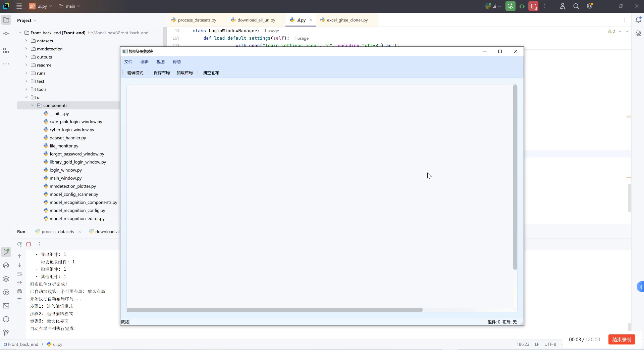Close the ui.py editor tab

point(311,20)
